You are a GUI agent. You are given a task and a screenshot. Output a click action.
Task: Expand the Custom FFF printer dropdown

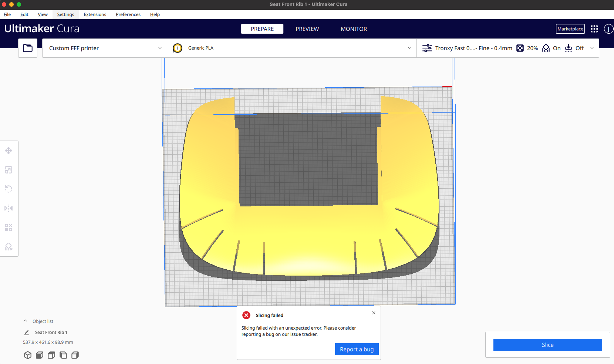point(105,48)
